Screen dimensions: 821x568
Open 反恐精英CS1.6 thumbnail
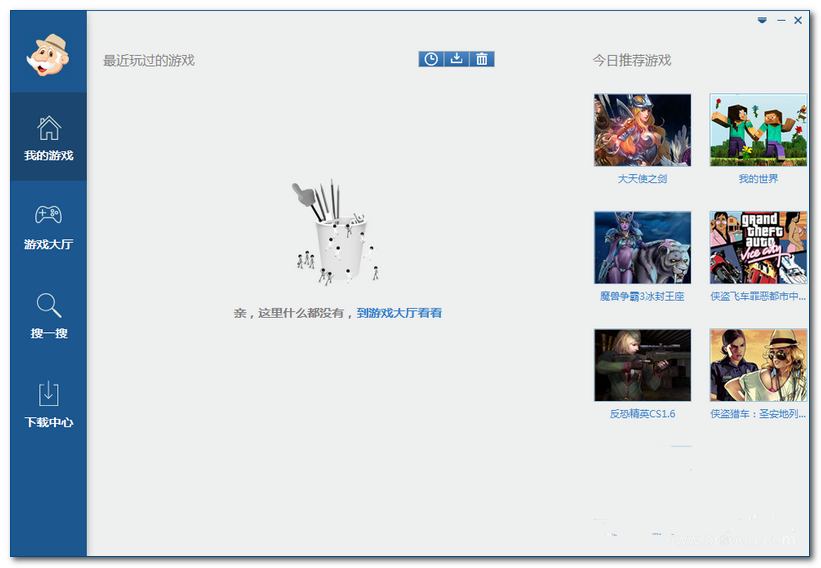pyautogui.click(x=642, y=365)
